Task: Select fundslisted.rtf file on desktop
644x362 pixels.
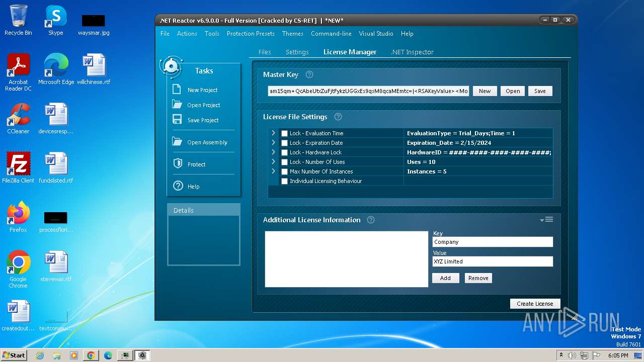Action: click(56, 168)
